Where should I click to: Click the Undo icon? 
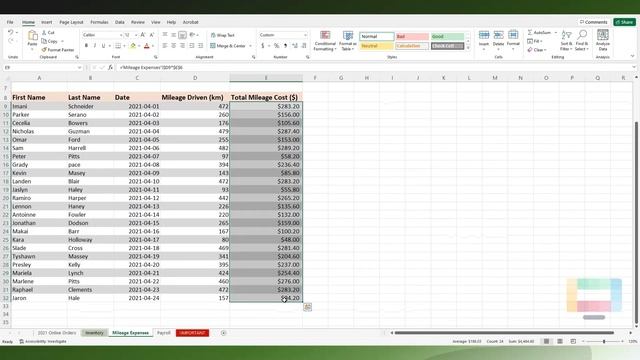[x=11, y=32]
